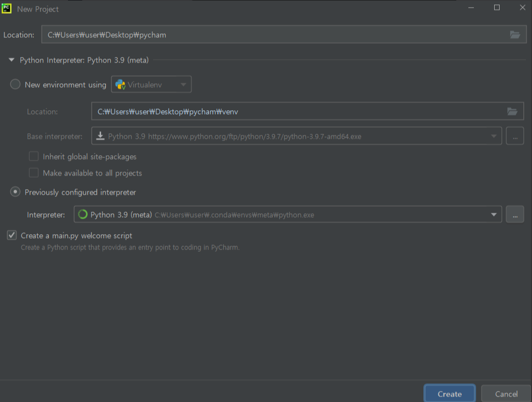Screen dimensions: 532x402
Task: Open the Base interpreter dropdown
Action: [x=297, y=136]
